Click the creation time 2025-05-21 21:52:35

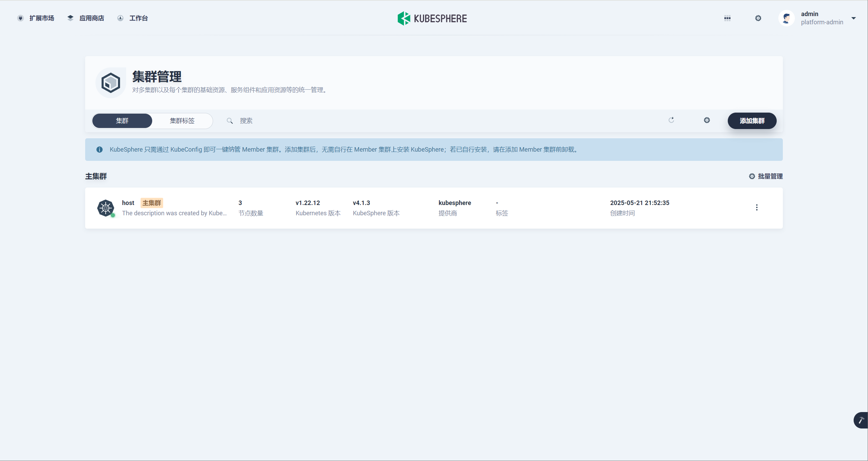[x=640, y=203]
